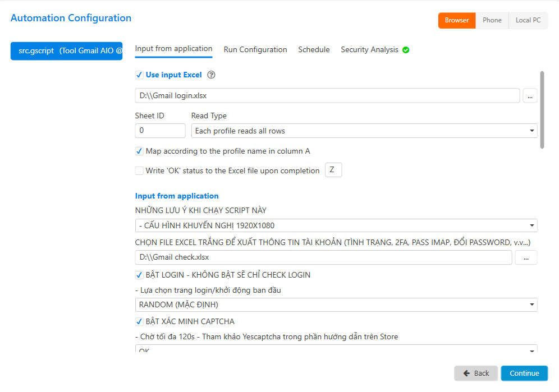Disable the BẬT LOGIN checkbox
559x392 pixels.
point(139,275)
